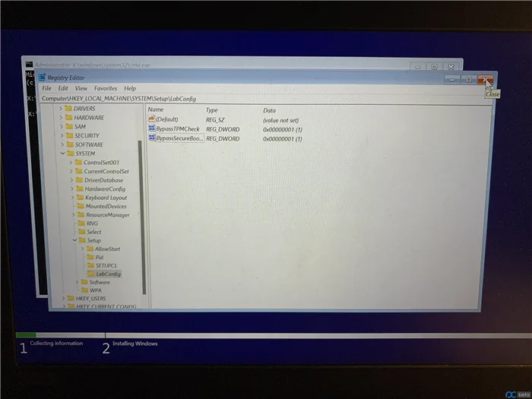Select the RNG folder icon
Screen dimensions: 532x399
coord(81,223)
